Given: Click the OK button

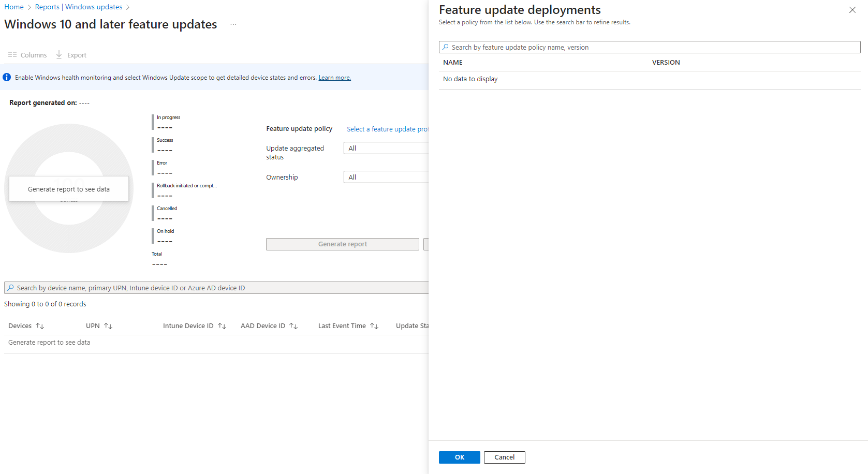Looking at the screenshot, I should click(460, 457).
